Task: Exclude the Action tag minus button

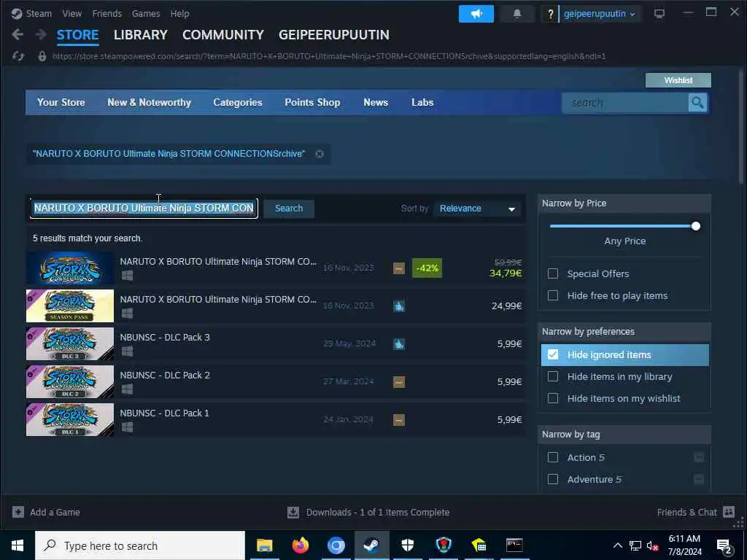Action: click(x=699, y=458)
